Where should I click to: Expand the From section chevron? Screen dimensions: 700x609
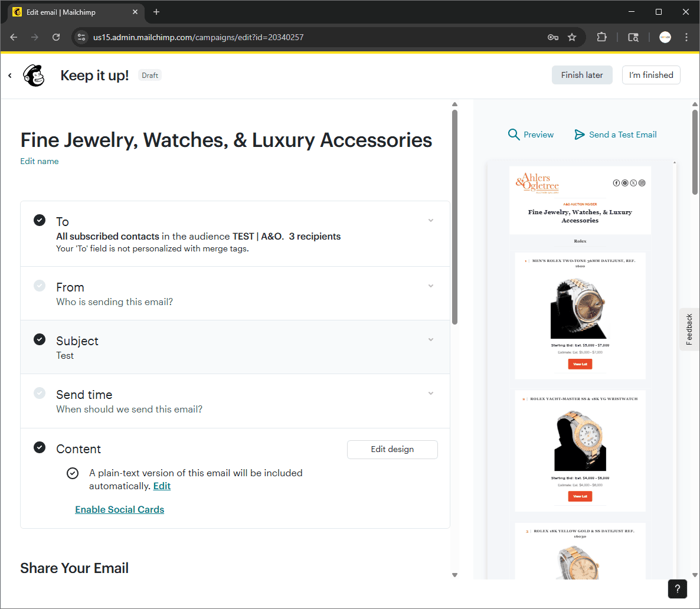[431, 286]
